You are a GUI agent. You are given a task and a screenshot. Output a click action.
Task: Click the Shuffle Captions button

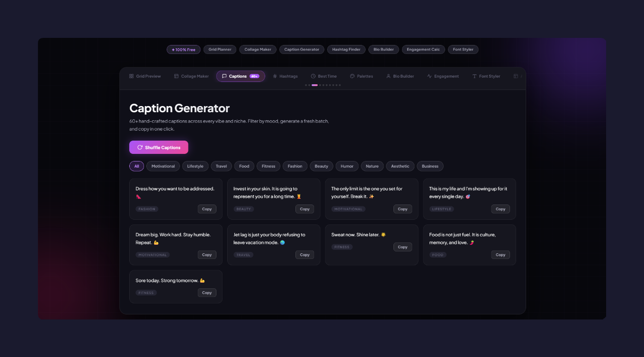tap(159, 147)
